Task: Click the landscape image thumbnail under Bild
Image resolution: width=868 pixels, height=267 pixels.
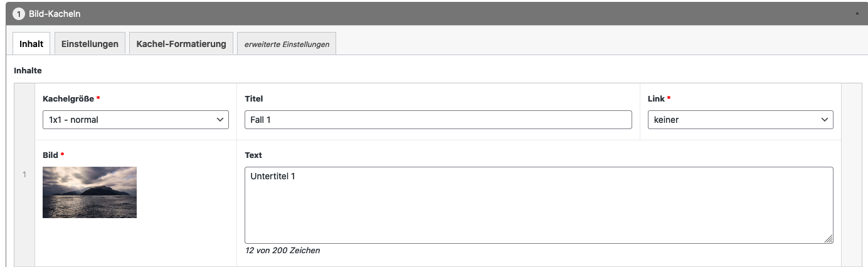Action: pyautogui.click(x=90, y=192)
